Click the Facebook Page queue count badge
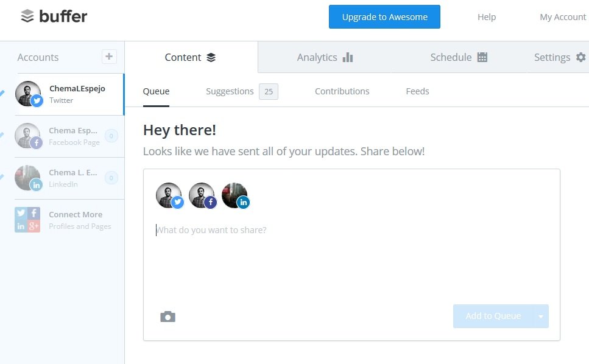 pyautogui.click(x=111, y=136)
